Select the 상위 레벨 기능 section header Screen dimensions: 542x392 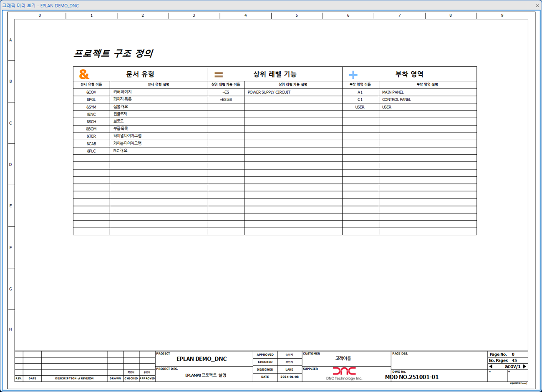pos(275,74)
